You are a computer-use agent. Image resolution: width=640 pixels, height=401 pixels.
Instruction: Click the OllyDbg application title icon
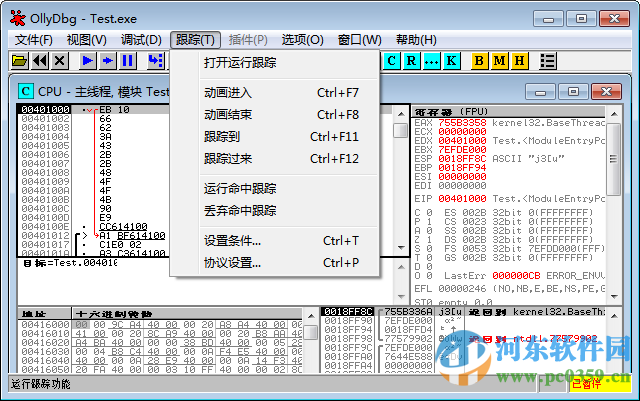18,18
